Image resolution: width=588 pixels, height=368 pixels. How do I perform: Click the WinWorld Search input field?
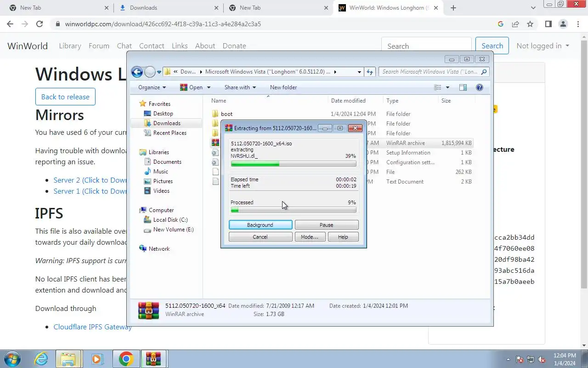[426, 46]
